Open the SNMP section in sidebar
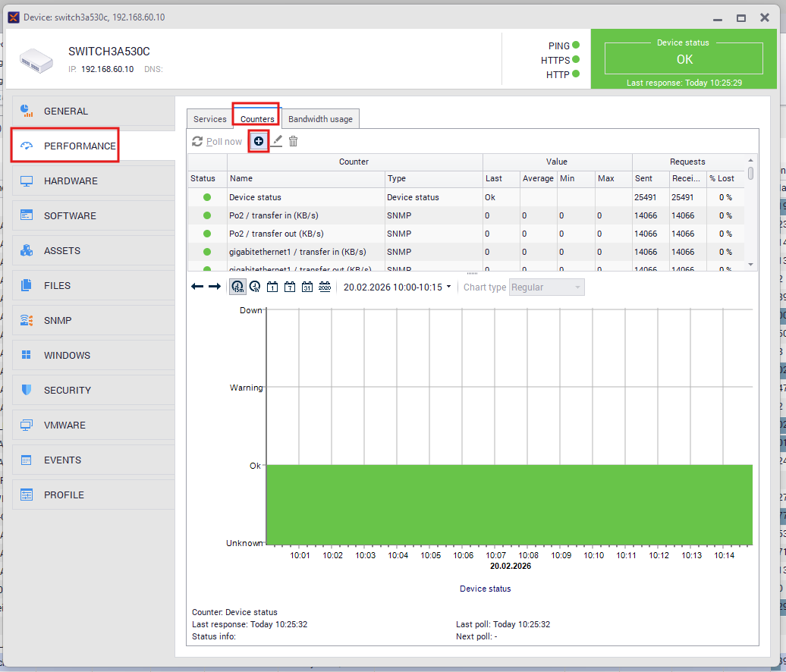 tap(58, 320)
